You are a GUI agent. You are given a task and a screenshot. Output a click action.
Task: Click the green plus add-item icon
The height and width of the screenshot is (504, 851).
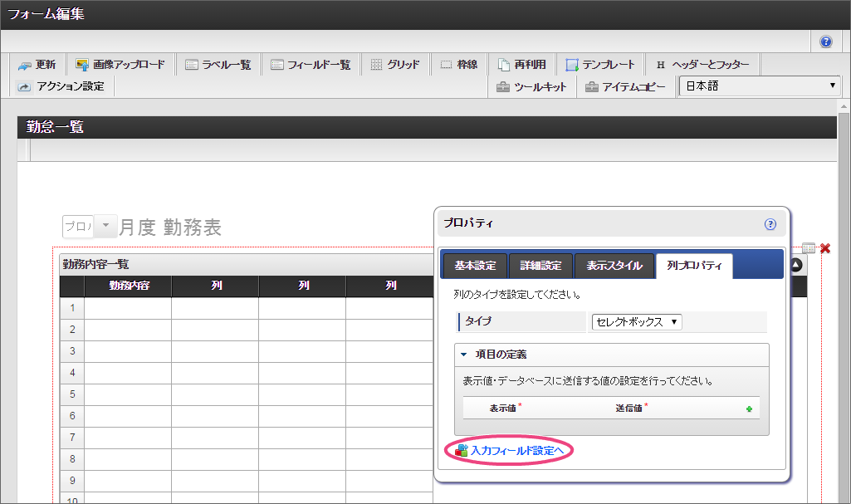point(750,409)
